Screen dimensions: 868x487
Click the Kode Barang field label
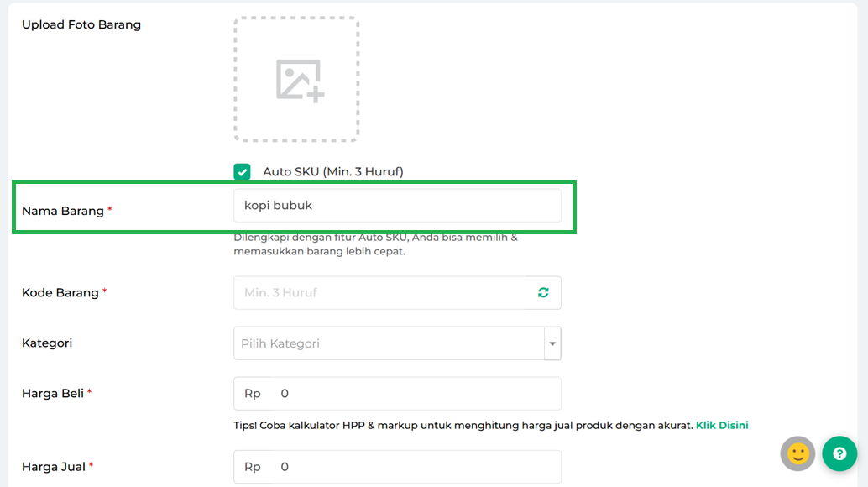tap(60, 293)
